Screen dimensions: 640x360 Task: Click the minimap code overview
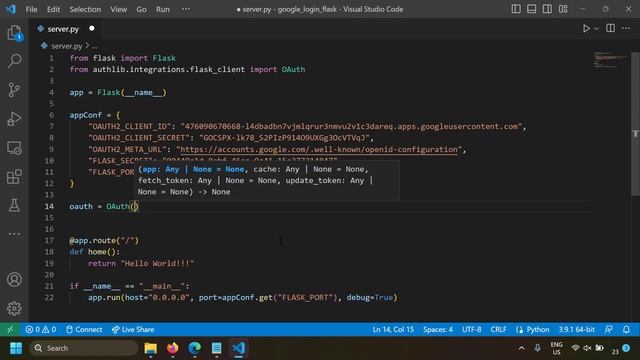(610, 60)
